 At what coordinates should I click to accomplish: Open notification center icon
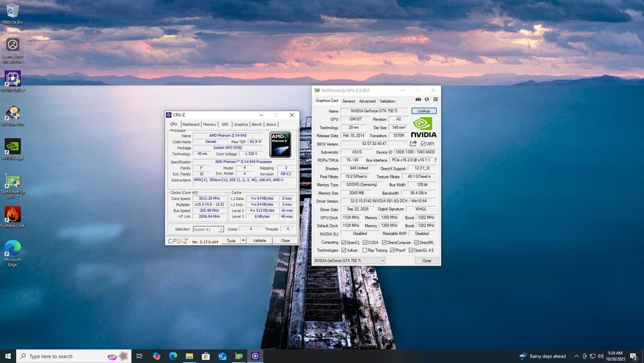pyautogui.click(x=634, y=356)
